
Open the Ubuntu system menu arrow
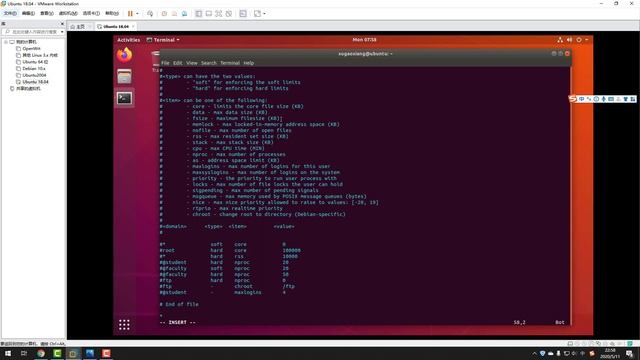click(x=587, y=40)
